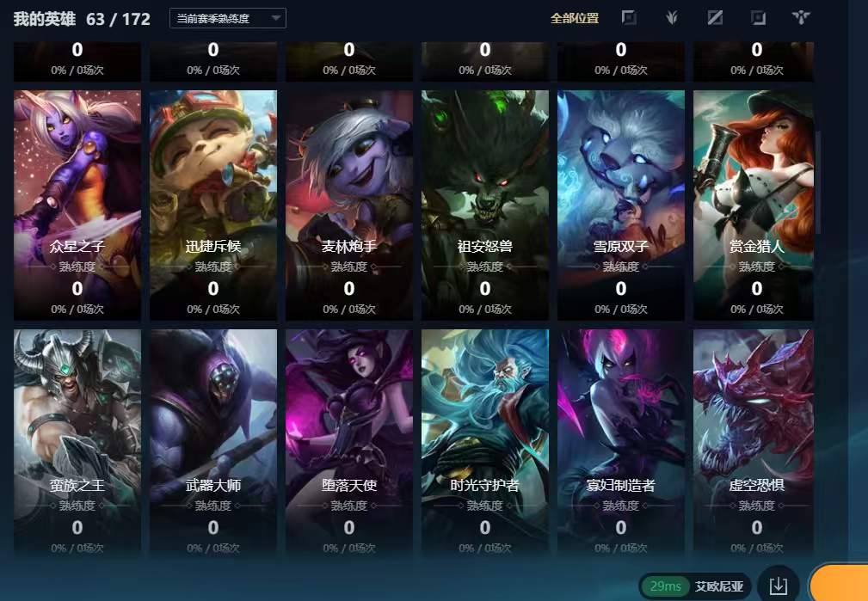Filter champions by support role icon
868x601 pixels.
click(x=800, y=18)
